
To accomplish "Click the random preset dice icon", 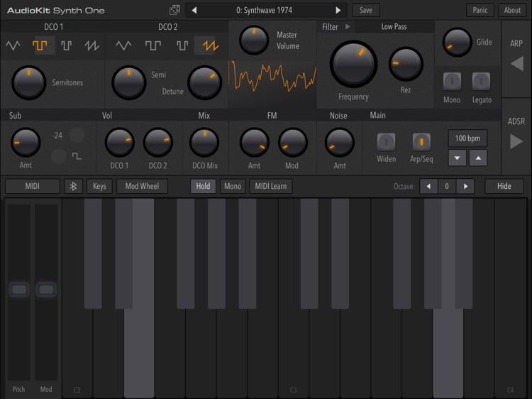I will (x=174, y=10).
